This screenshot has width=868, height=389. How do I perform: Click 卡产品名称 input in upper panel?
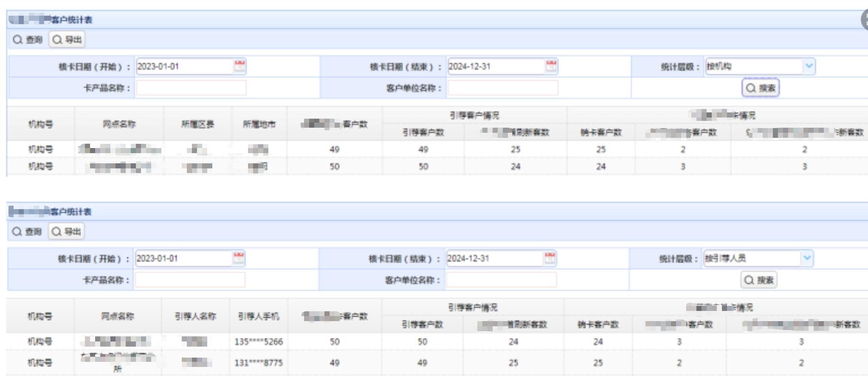coord(191,88)
